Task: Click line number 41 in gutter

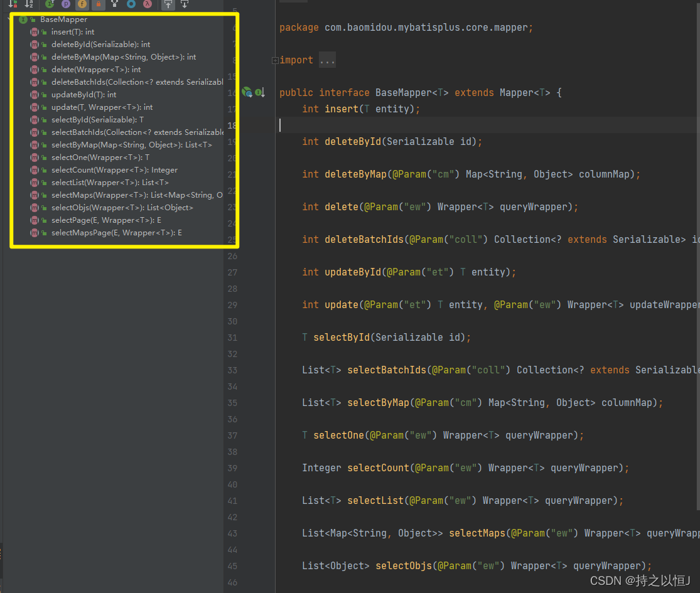Action: pyautogui.click(x=232, y=501)
